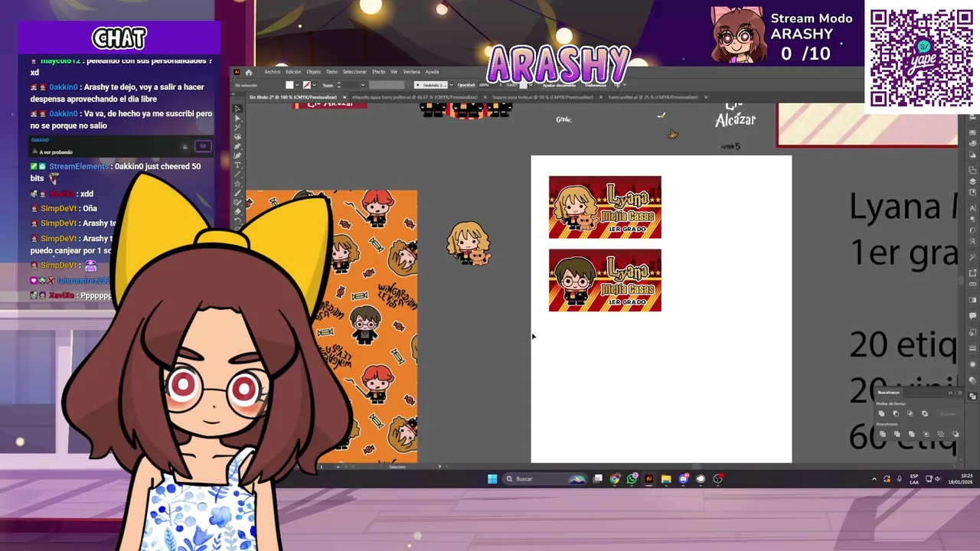Viewport: 980px width, 551px height.
Task: Open the brush definition dropdown
Action: coord(451,85)
